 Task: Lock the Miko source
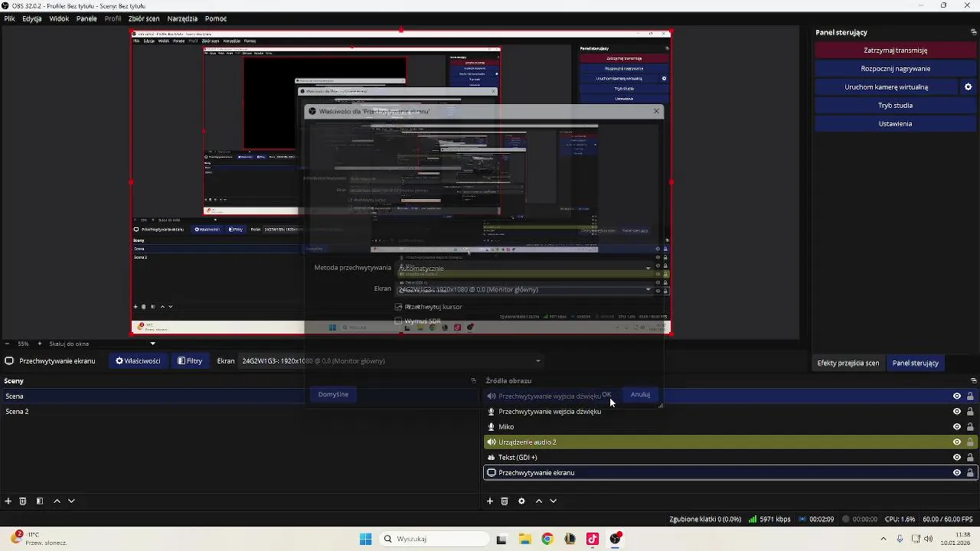(970, 427)
